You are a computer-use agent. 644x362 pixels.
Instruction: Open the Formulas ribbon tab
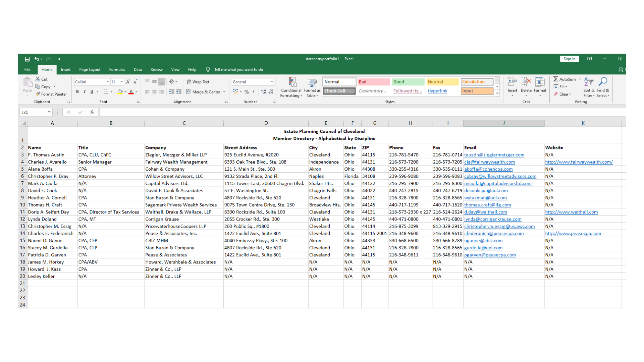[117, 70]
